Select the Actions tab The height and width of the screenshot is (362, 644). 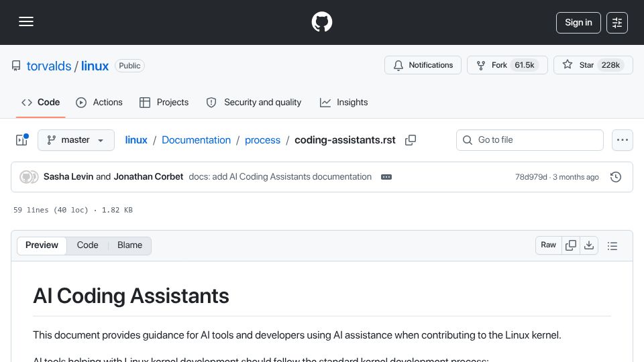[99, 102]
